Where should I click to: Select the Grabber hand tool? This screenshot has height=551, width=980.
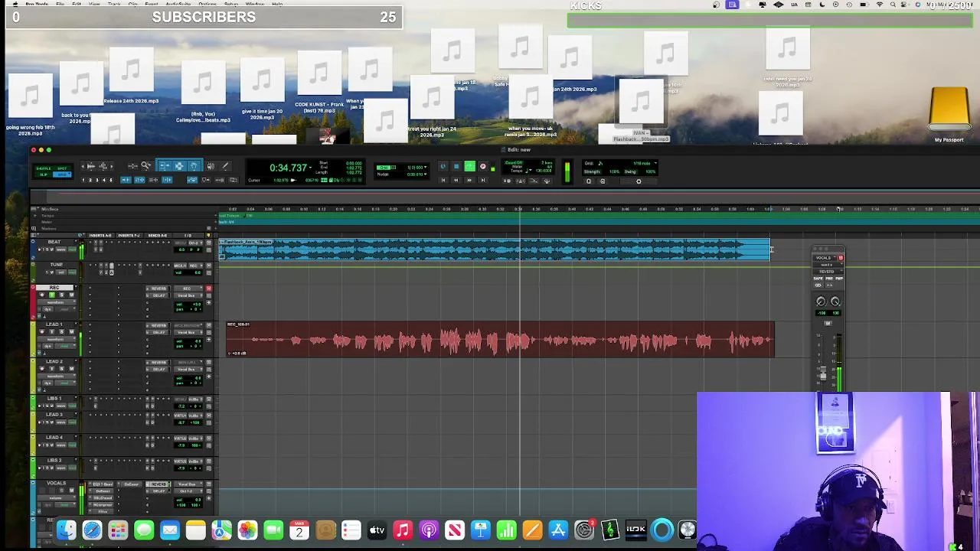[193, 166]
